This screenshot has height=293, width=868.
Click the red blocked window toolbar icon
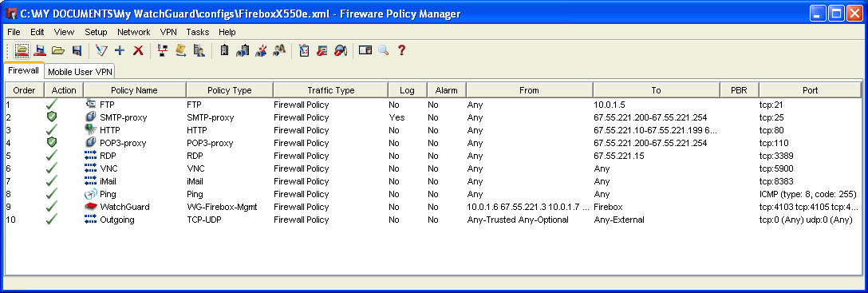click(322, 50)
